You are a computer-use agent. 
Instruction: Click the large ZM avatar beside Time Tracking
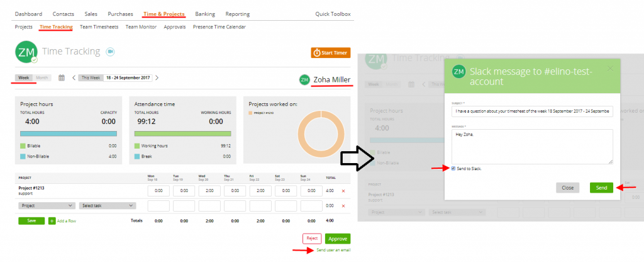[x=26, y=52]
